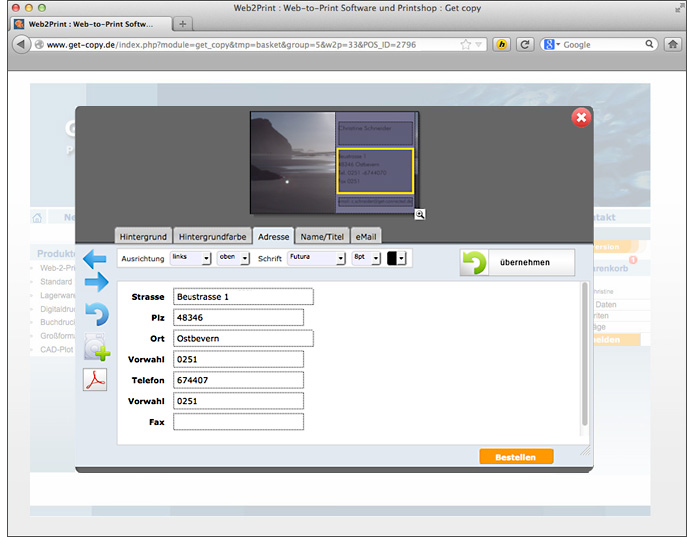This screenshot has width=690, height=537.
Task: Click into the Strasse field
Action: click(243, 297)
